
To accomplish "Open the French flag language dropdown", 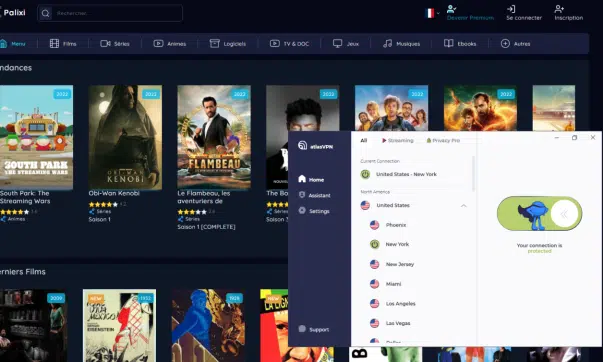I will point(432,13).
